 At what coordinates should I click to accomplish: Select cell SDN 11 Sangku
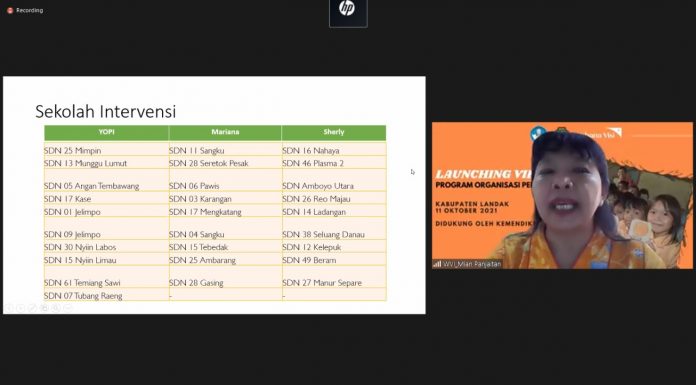225,149
